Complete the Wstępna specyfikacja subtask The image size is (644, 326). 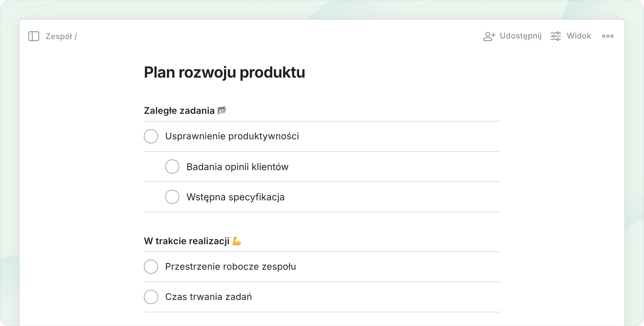[x=172, y=197]
